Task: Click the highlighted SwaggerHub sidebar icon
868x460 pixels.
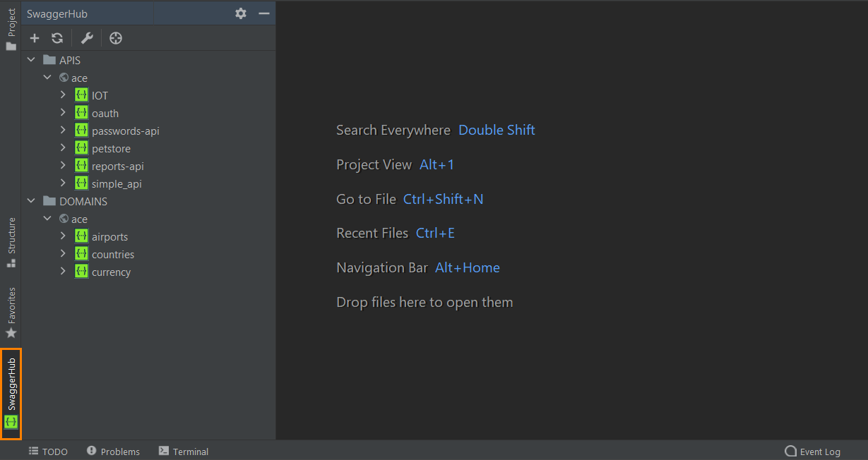Action: click(x=11, y=394)
